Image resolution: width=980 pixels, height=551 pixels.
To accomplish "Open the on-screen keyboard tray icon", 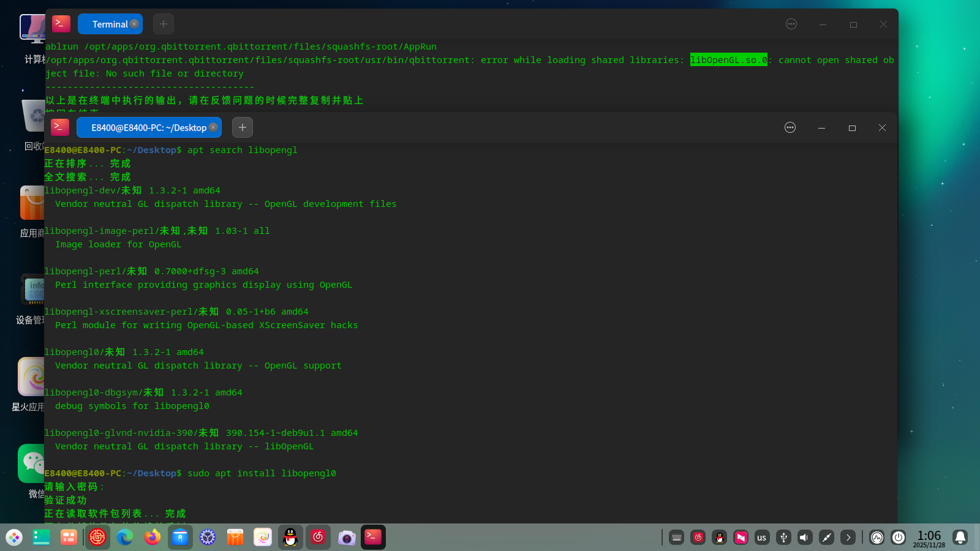I will coord(677,538).
